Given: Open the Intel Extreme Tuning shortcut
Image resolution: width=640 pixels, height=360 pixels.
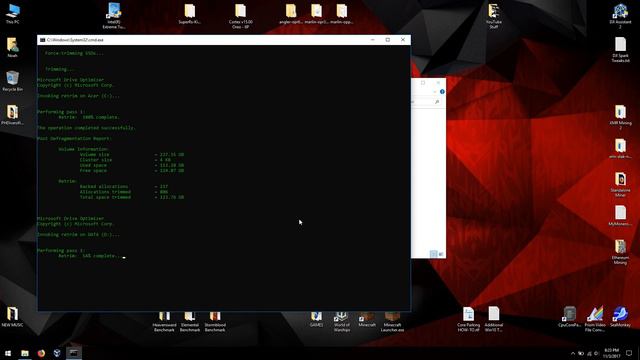Looking at the screenshot, I should point(114,16).
